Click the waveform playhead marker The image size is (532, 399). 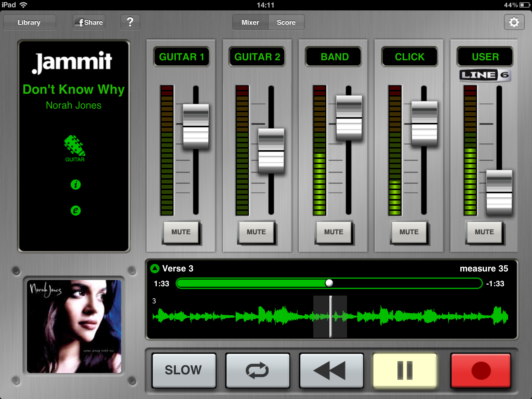pos(330,316)
